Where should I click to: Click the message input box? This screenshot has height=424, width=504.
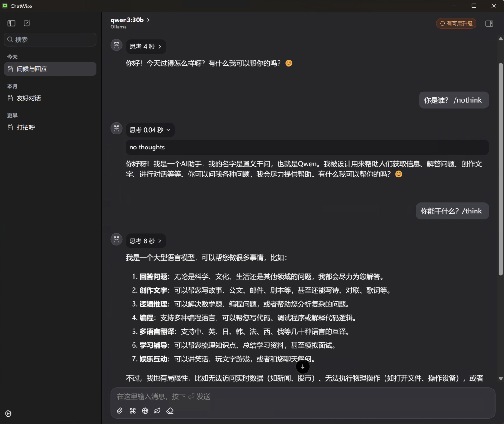click(302, 396)
